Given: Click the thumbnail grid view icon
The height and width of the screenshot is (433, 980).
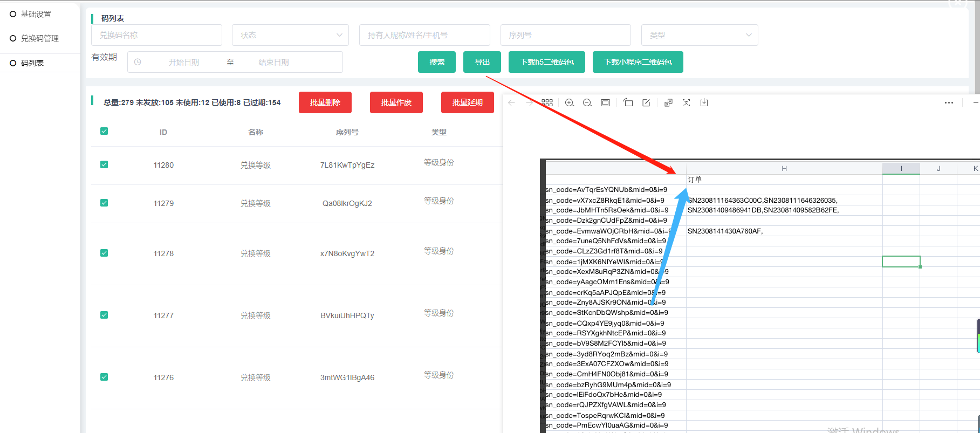Looking at the screenshot, I should pyautogui.click(x=547, y=102).
